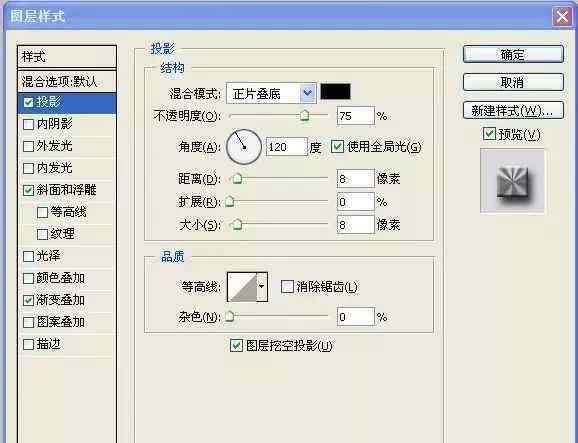Open the black shadow color swatch

(335, 91)
